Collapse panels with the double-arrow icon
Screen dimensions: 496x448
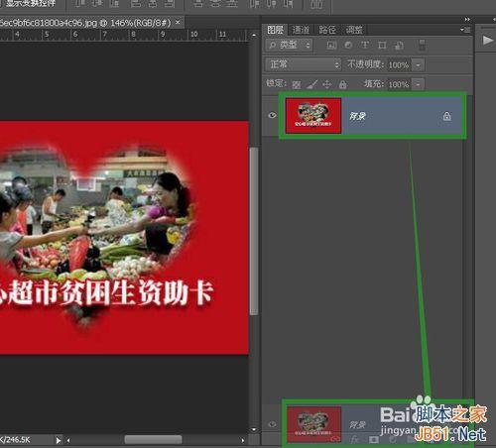tap(467, 19)
